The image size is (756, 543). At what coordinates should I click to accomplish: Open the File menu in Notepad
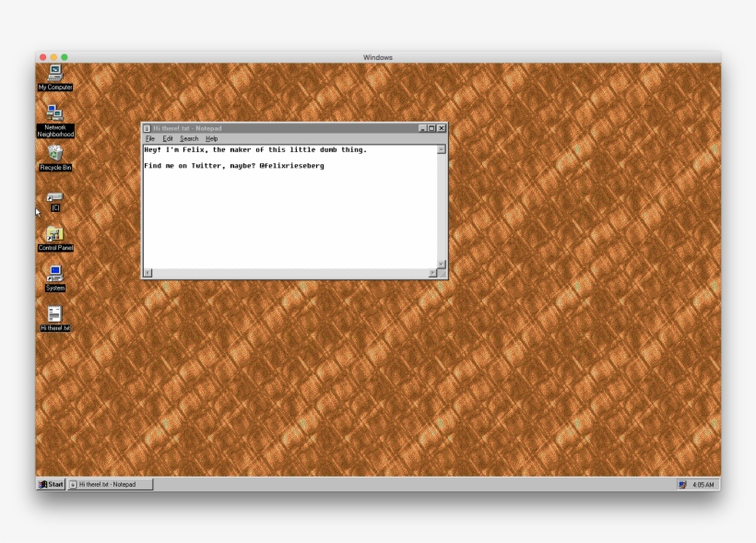click(149, 138)
